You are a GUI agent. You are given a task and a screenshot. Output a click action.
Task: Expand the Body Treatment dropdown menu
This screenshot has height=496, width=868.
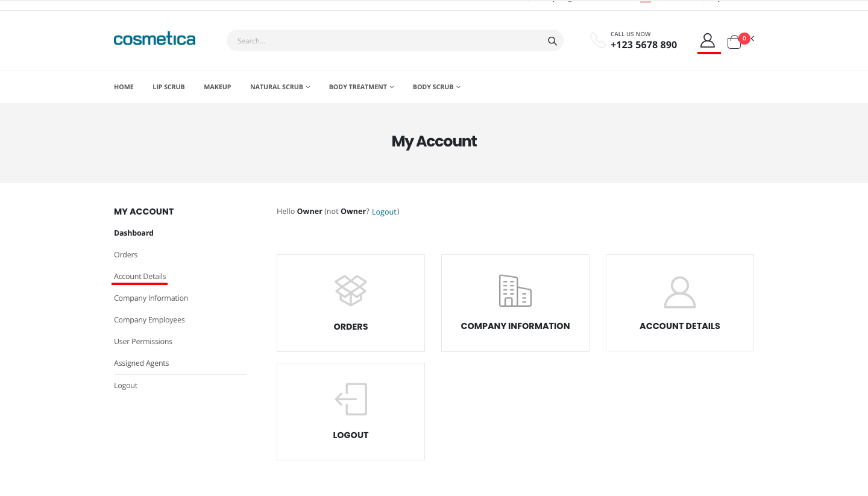[361, 87]
